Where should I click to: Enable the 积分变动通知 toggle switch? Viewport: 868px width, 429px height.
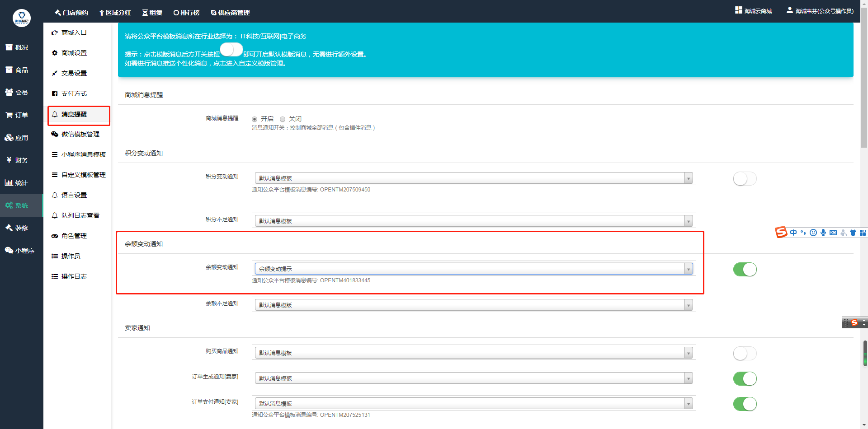[x=744, y=179]
